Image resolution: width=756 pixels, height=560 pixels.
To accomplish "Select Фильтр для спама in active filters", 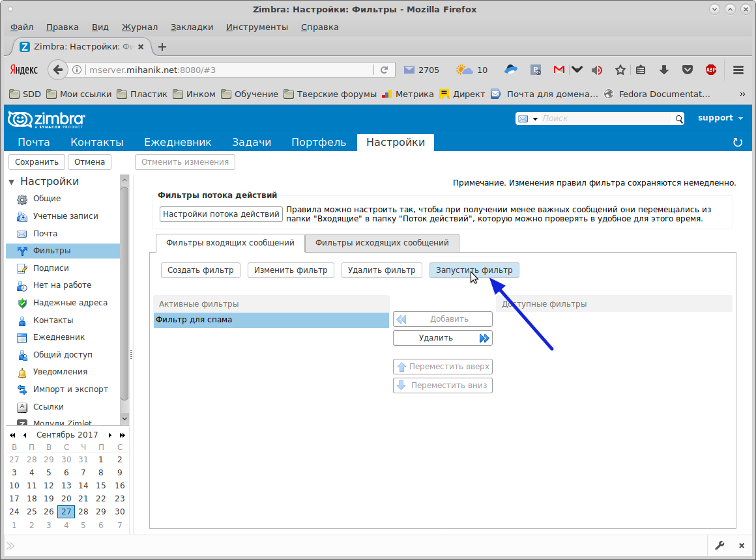I will coord(272,320).
